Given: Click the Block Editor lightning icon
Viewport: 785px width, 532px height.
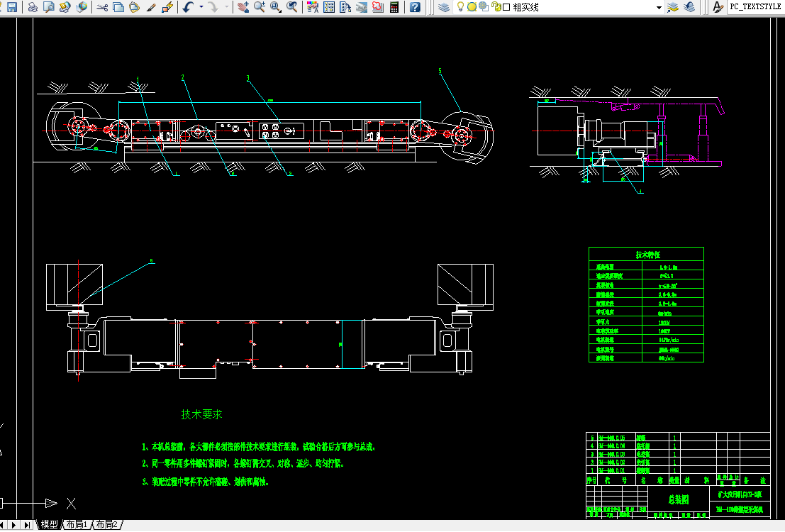Looking at the screenshot, I should pos(167,7).
